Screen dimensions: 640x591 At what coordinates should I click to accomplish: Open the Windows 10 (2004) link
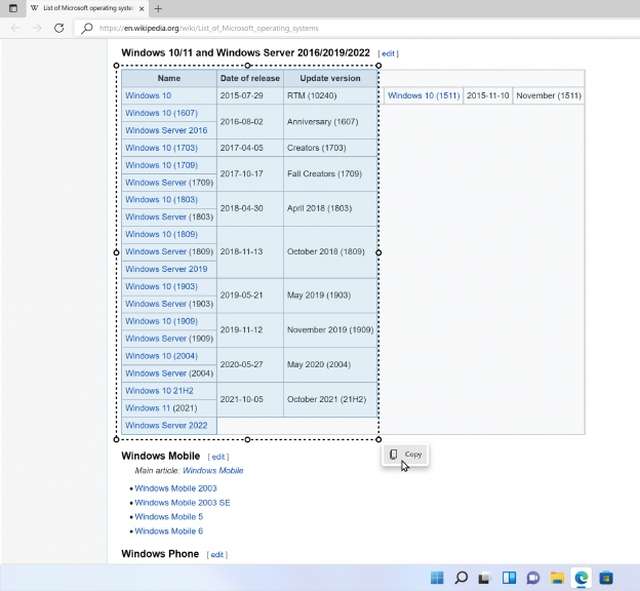coord(162,356)
